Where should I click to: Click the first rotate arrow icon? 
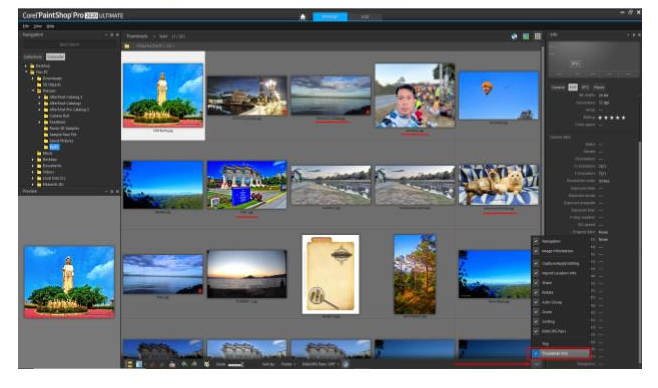point(184,364)
